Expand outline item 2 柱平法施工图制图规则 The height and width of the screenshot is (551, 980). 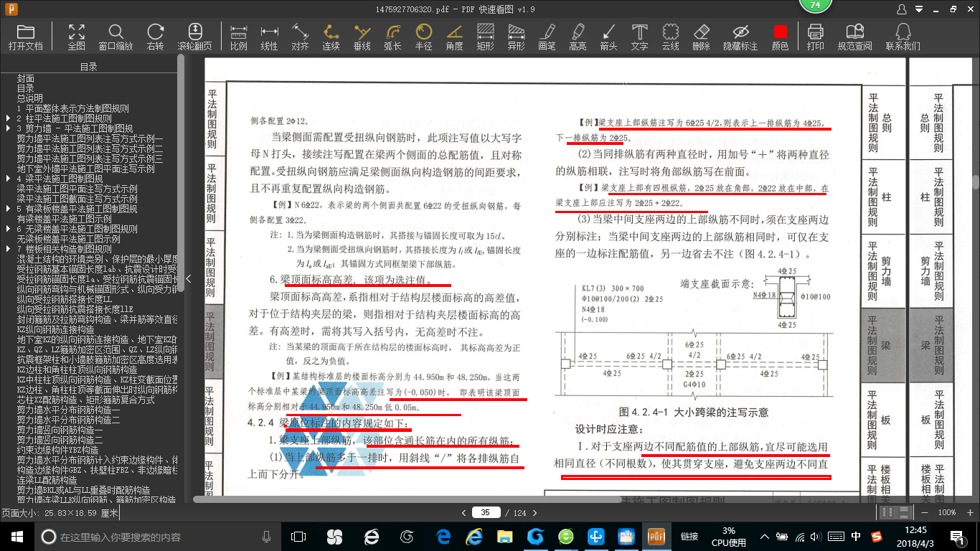point(7,118)
